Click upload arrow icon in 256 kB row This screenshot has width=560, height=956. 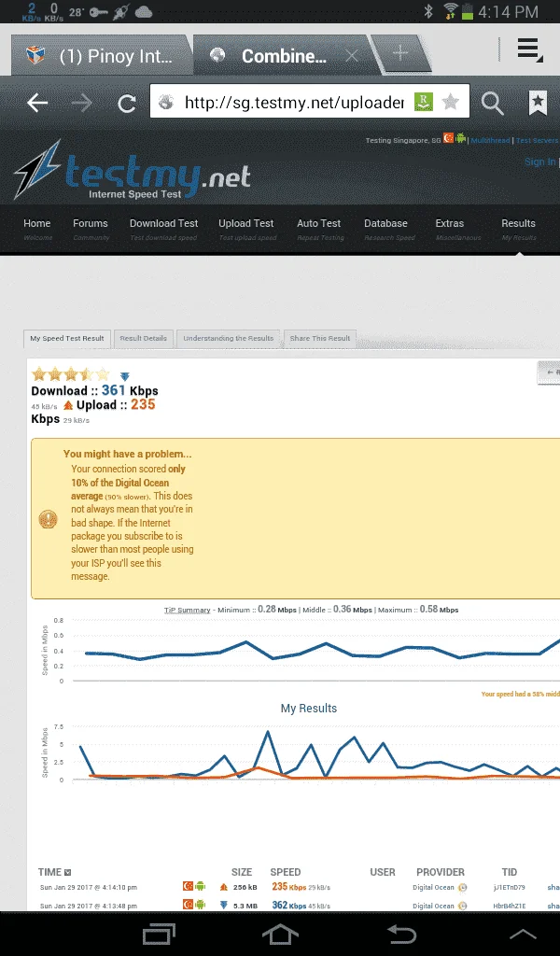coord(224,887)
